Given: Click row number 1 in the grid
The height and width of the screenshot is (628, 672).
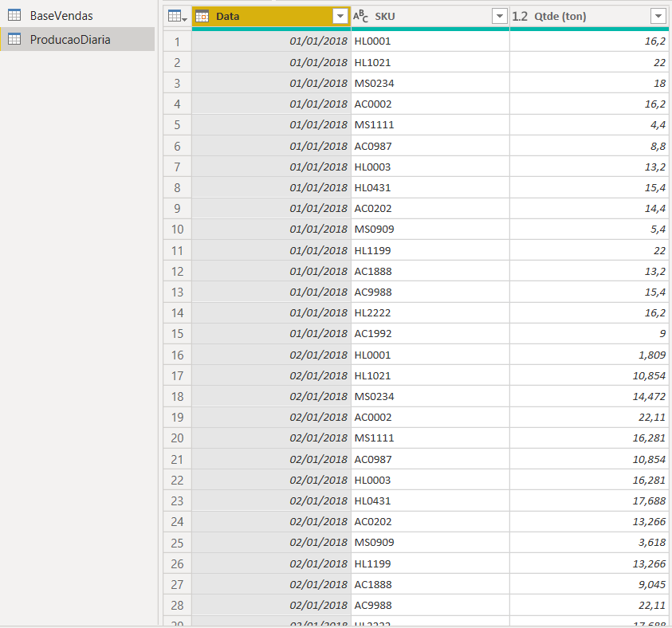Looking at the screenshot, I should click(177, 41).
